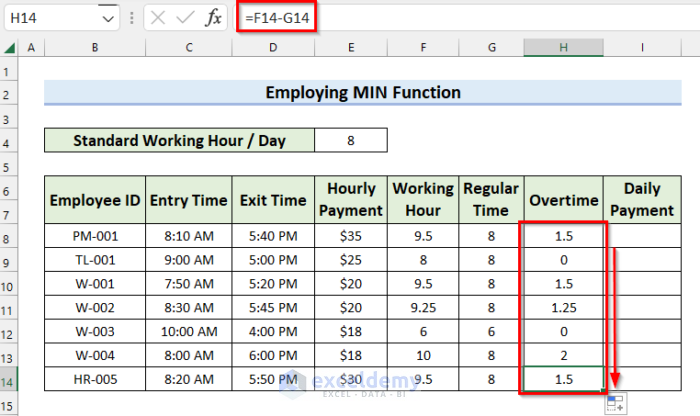700x416 pixels.
Task: Click the Overtime header cell
Action: coord(564,200)
